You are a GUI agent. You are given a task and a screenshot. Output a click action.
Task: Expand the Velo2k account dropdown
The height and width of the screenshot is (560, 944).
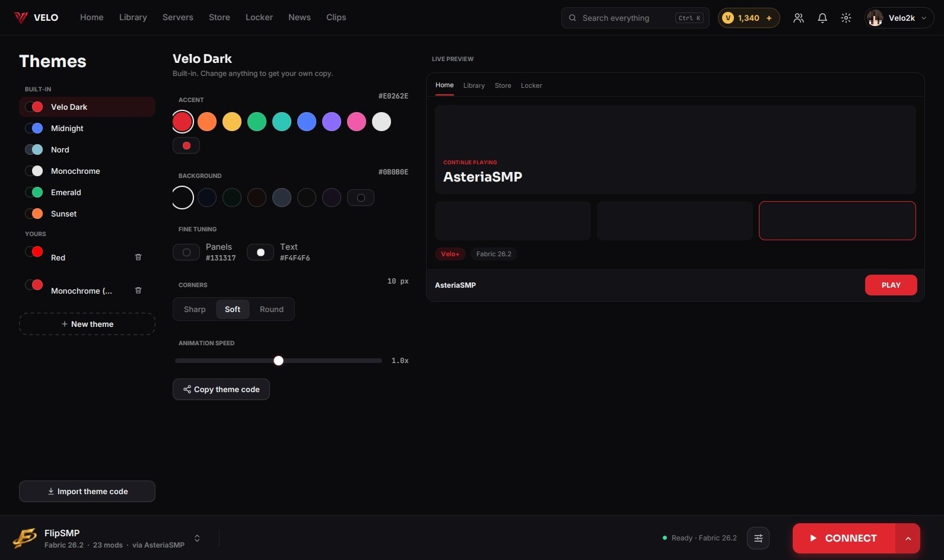tap(924, 18)
